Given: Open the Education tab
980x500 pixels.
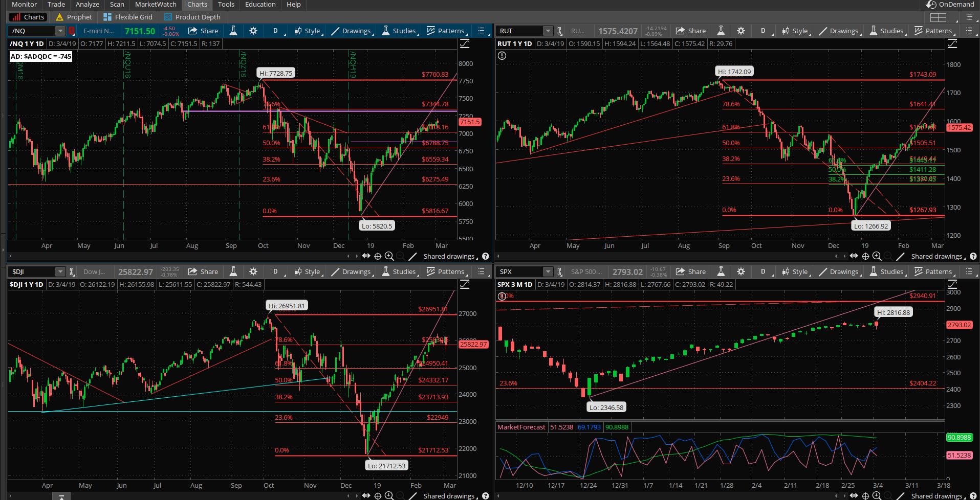Looking at the screenshot, I should tap(260, 4).
